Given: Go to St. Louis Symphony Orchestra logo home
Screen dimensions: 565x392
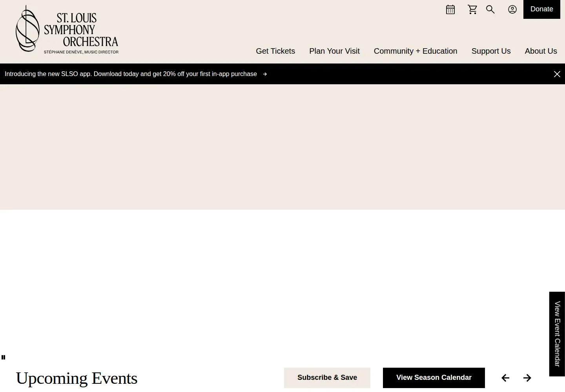Looking at the screenshot, I should [x=67, y=29].
